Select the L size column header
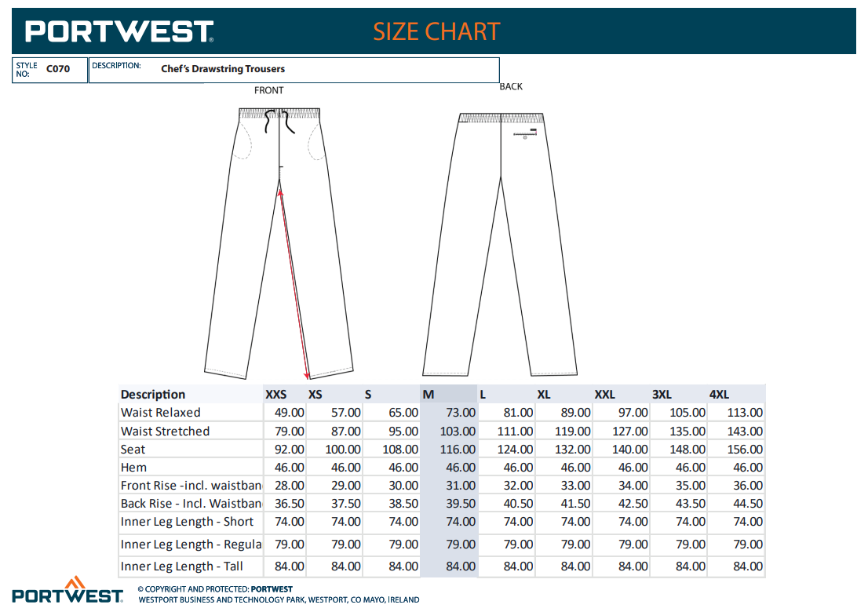The width and height of the screenshot is (868, 612). tap(483, 395)
